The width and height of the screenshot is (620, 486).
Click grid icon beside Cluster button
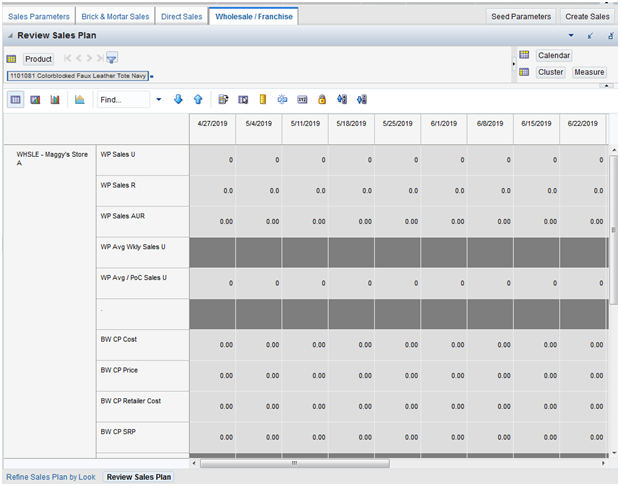pos(524,72)
